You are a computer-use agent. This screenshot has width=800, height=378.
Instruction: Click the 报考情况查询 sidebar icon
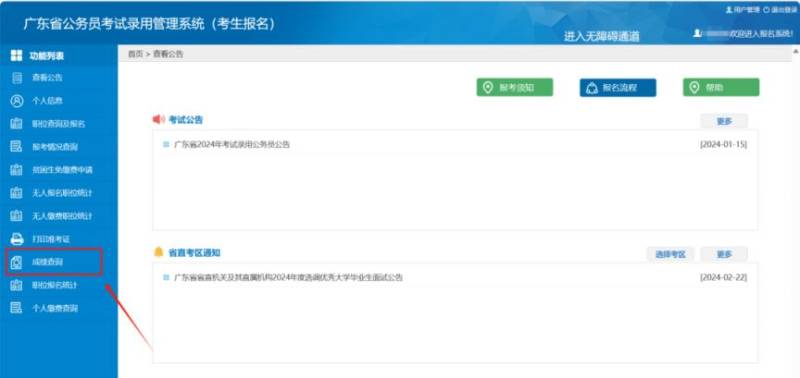point(17,147)
